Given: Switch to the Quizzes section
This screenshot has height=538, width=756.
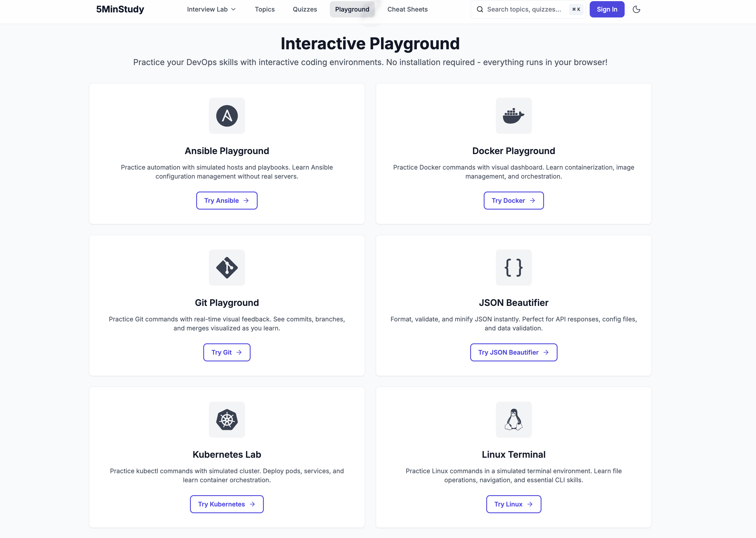Looking at the screenshot, I should coord(304,9).
